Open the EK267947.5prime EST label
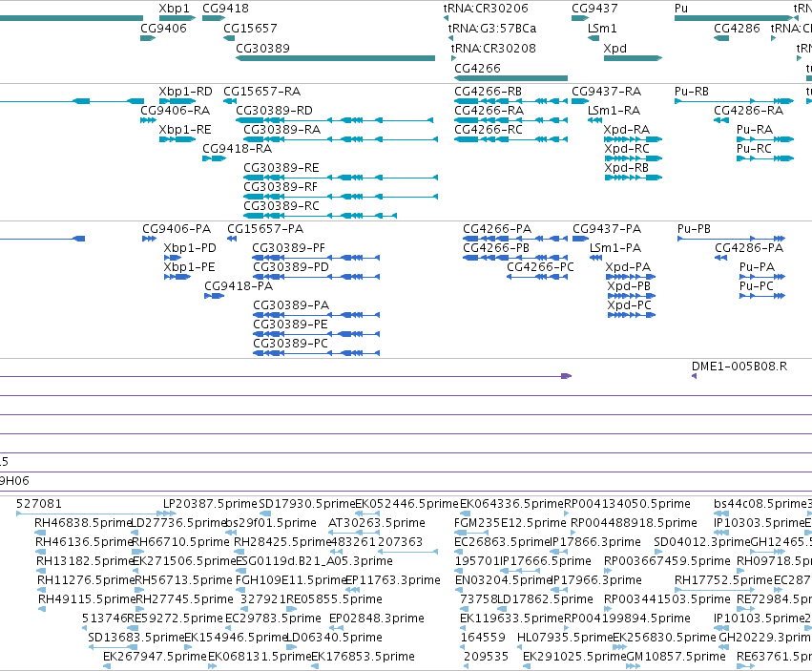Viewport: 812px width, 671px height. (x=155, y=657)
